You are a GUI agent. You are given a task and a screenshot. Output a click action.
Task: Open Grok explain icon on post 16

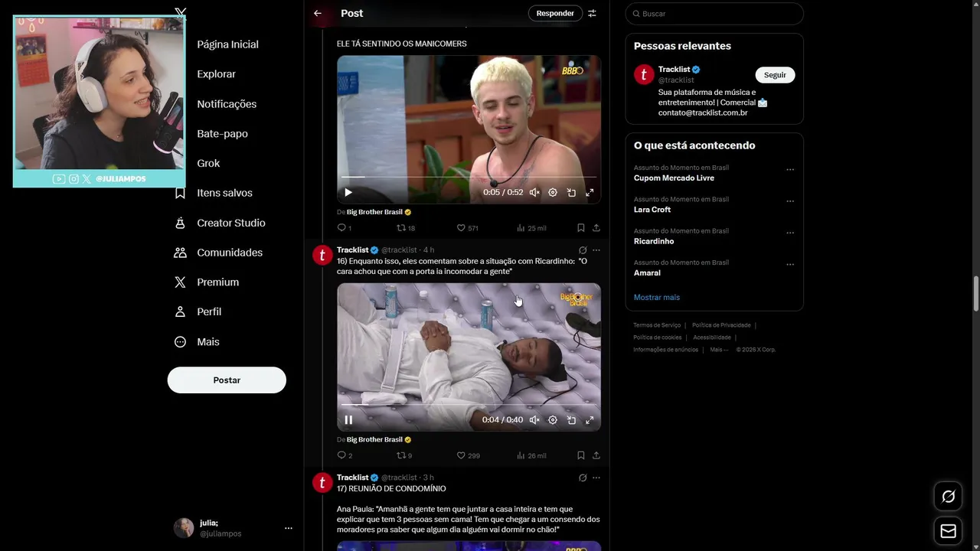[583, 250]
